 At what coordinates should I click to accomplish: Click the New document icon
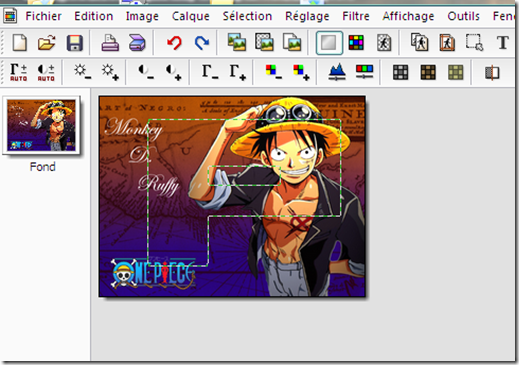point(20,43)
